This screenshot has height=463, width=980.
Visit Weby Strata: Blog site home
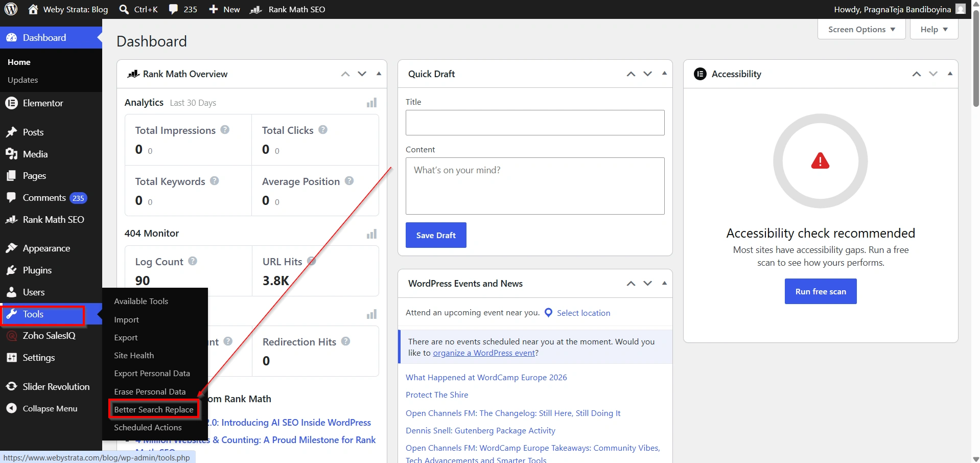pyautogui.click(x=68, y=9)
